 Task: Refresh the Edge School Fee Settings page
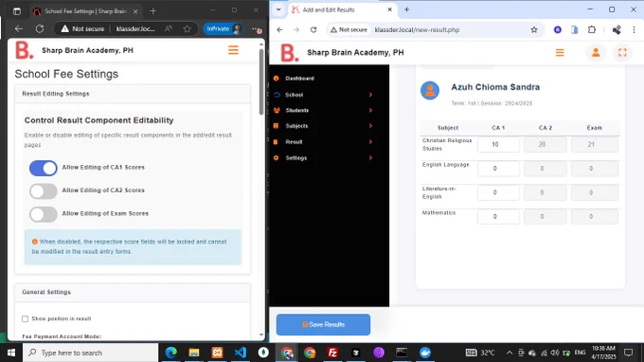click(x=40, y=28)
